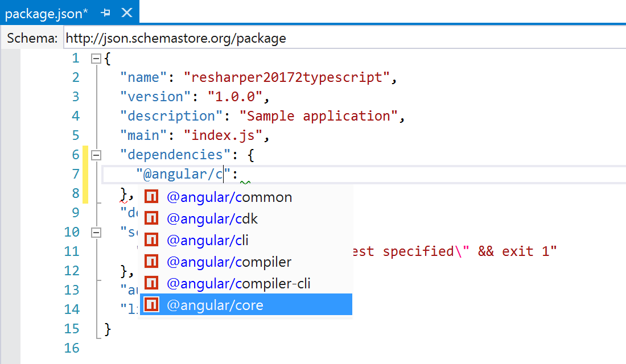Toggle the pin on the package.json tab
The width and height of the screenshot is (626, 364).
point(106,13)
